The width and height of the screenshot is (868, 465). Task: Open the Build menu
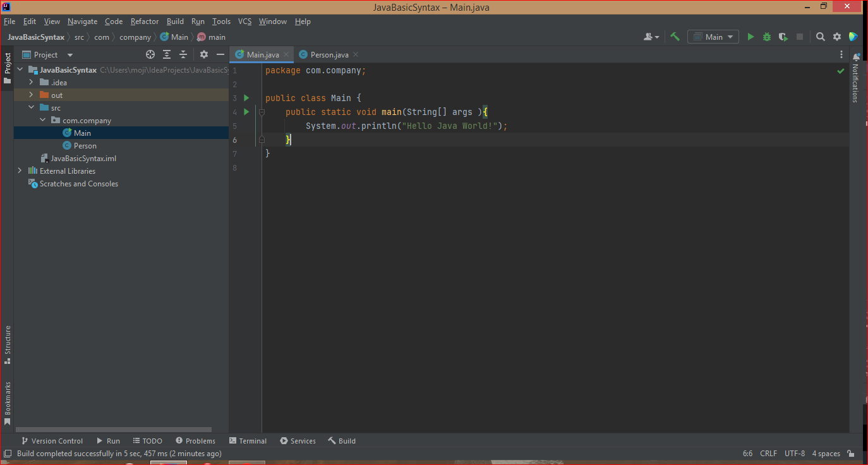(176, 21)
